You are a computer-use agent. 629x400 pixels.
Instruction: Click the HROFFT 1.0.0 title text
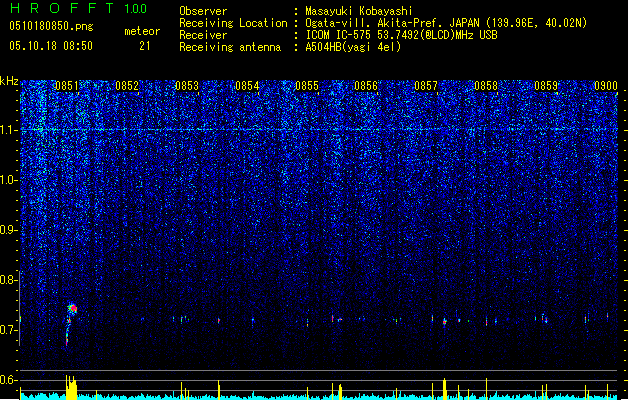click(79, 8)
